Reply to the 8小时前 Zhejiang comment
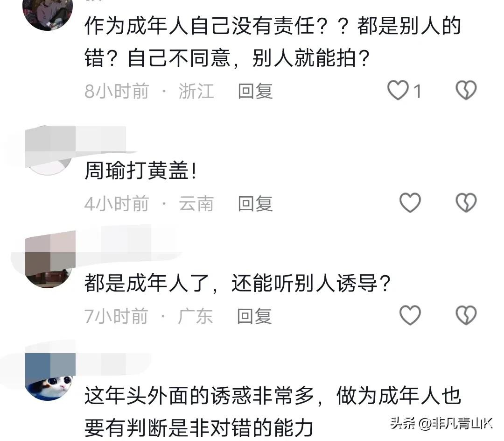Screen dimensions: 504x441 255,91
